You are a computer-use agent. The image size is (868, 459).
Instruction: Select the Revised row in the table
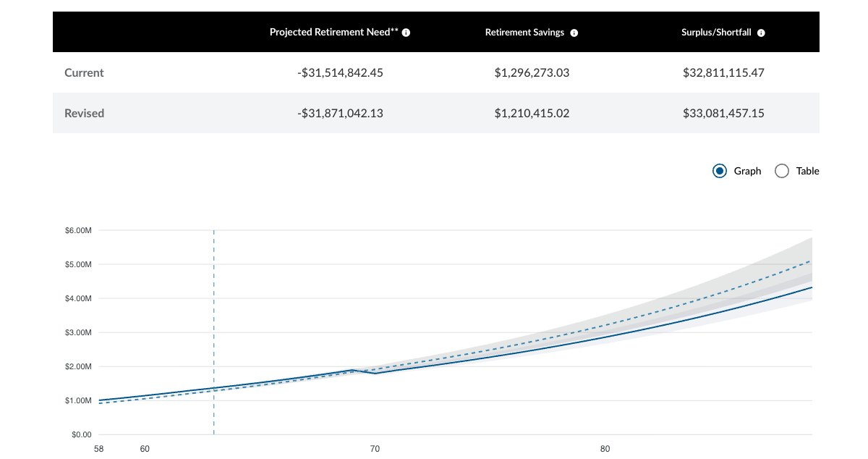pos(85,113)
